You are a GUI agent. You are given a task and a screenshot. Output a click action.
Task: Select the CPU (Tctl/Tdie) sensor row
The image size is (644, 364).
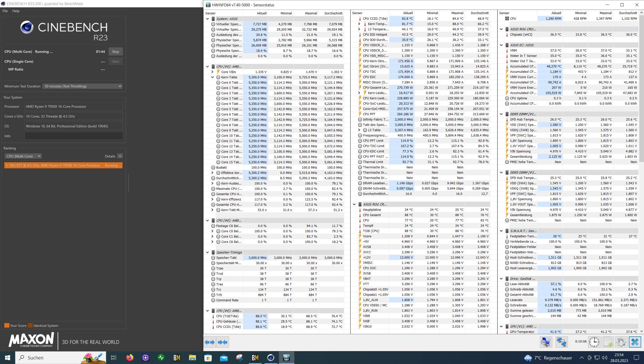coord(274,316)
